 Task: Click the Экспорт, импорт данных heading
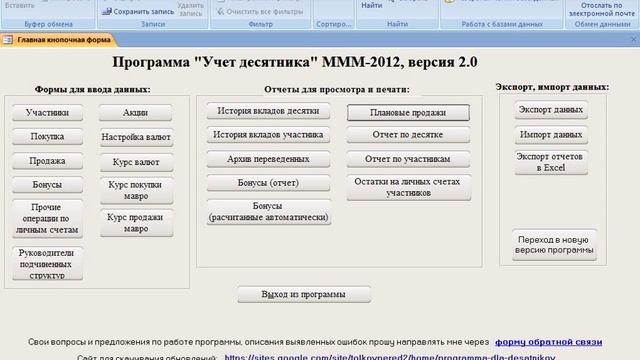552,87
